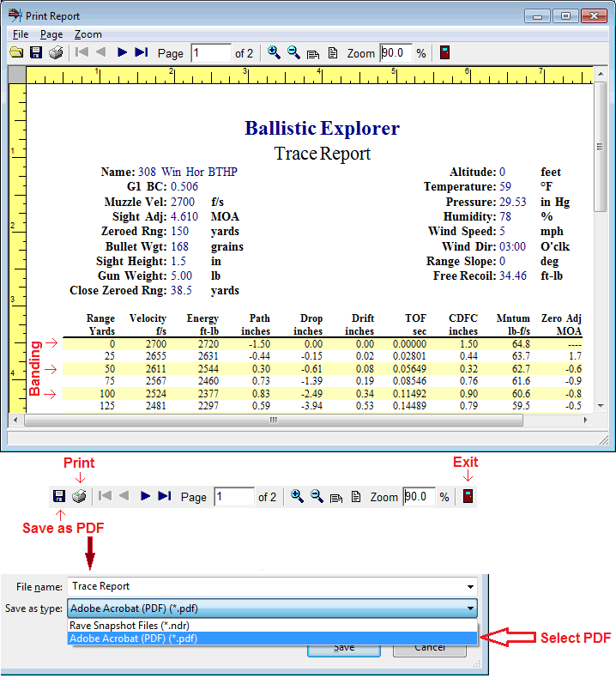The height and width of the screenshot is (678, 616).
Task: Go to previous page in Print Report toolbar
Action: pos(100,52)
